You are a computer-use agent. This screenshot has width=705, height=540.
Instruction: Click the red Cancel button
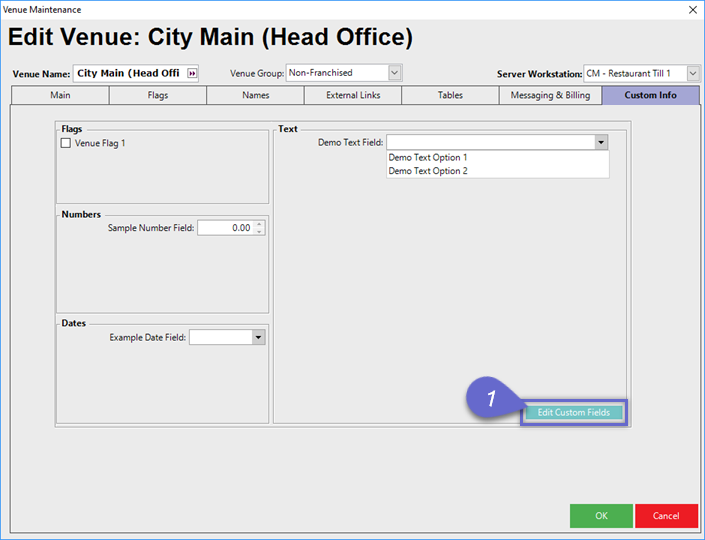coord(666,516)
